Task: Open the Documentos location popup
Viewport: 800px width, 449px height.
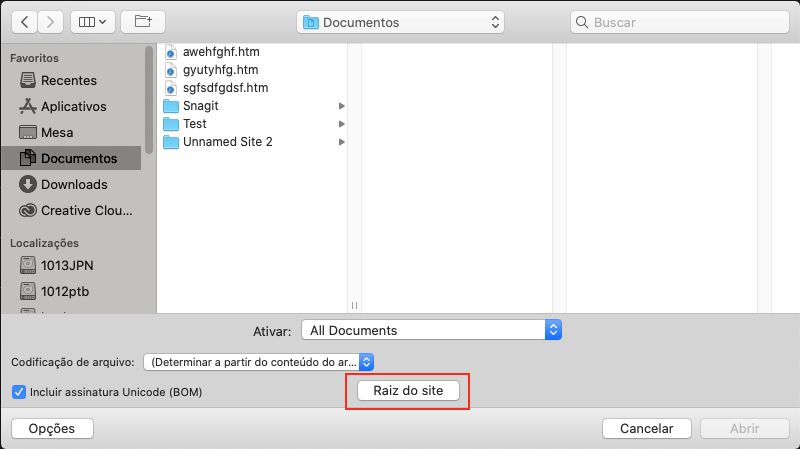Action: click(x=401, y=22)
